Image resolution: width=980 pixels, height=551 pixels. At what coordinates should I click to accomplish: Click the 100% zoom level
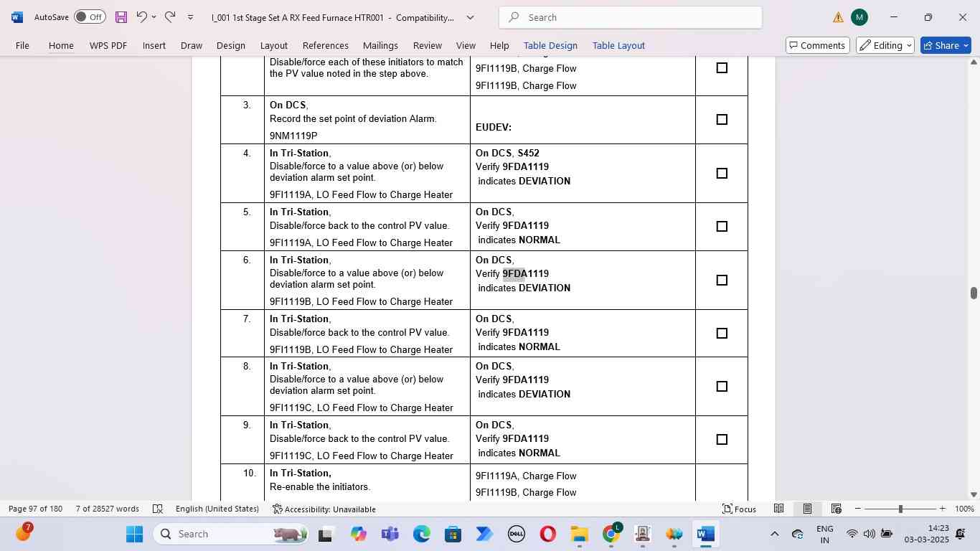pos(965,509)
